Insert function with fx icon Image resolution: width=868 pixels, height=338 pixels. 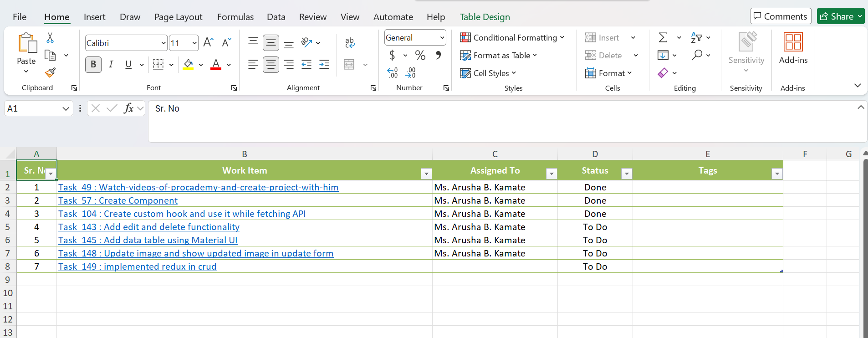point(129,108)
